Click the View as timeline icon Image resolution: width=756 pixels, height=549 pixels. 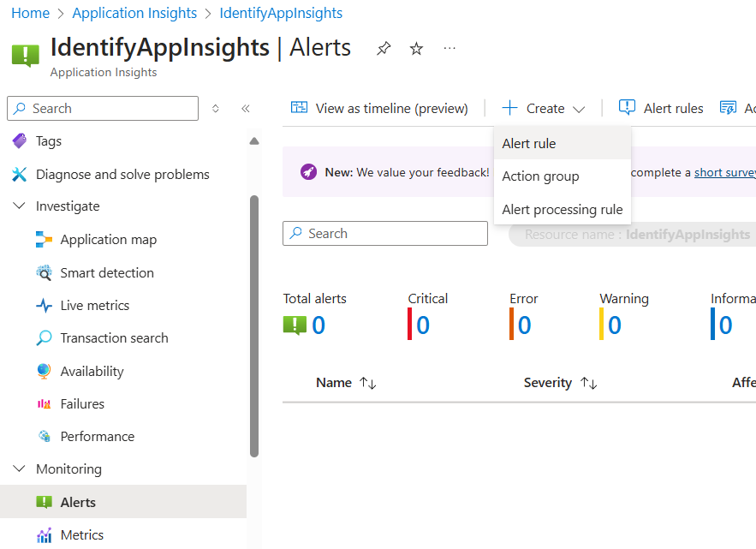(299, 108)
